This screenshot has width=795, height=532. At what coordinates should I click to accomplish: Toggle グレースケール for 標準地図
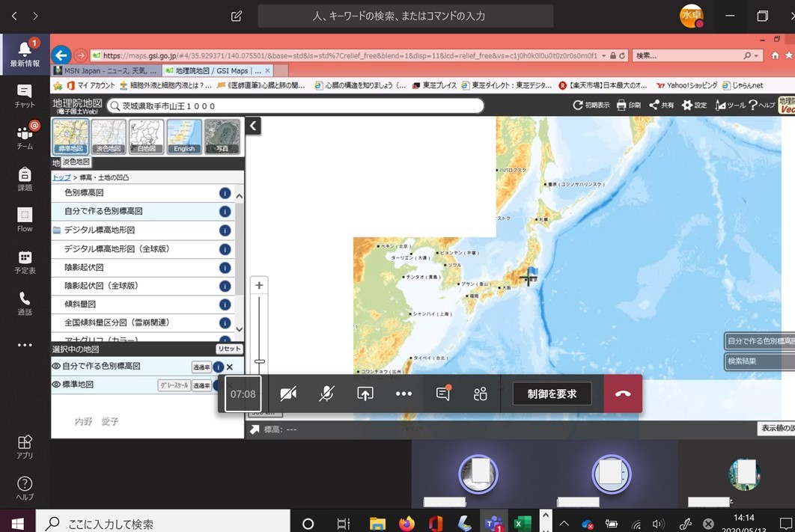click(x=174, y=385)
